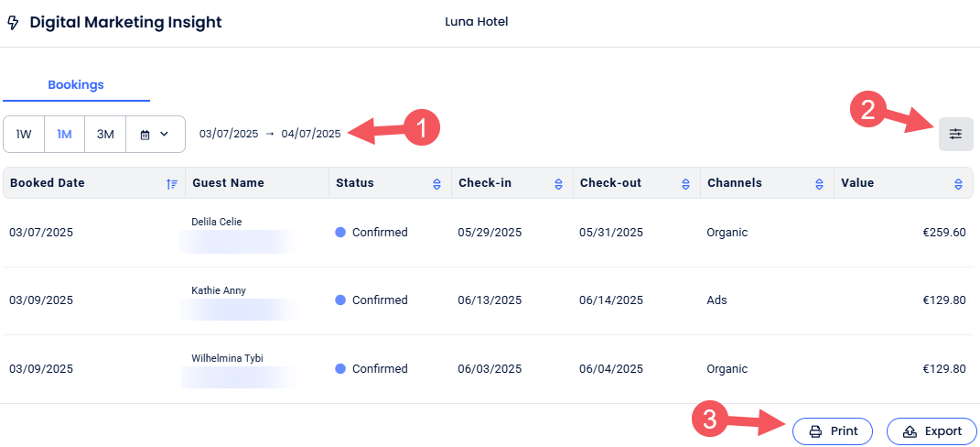Select the 1W time range
Image resolution: width=980 pixels, height=447 pixels.
(24, 134)
